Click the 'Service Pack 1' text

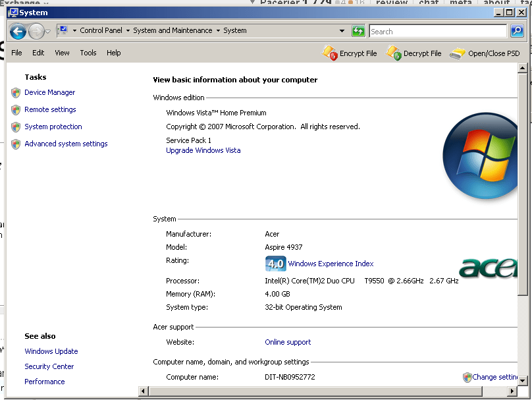click(x=189, y=140)
